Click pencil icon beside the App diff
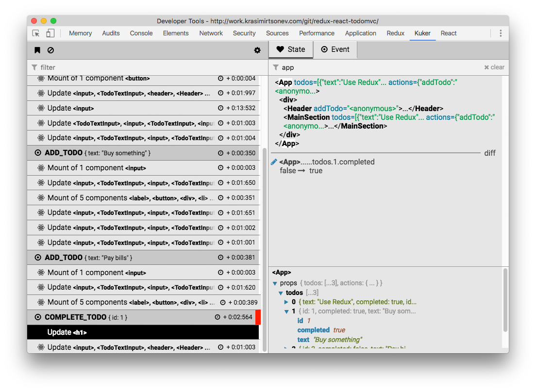Viewport: 536px width, 392px height. [274, 162]
